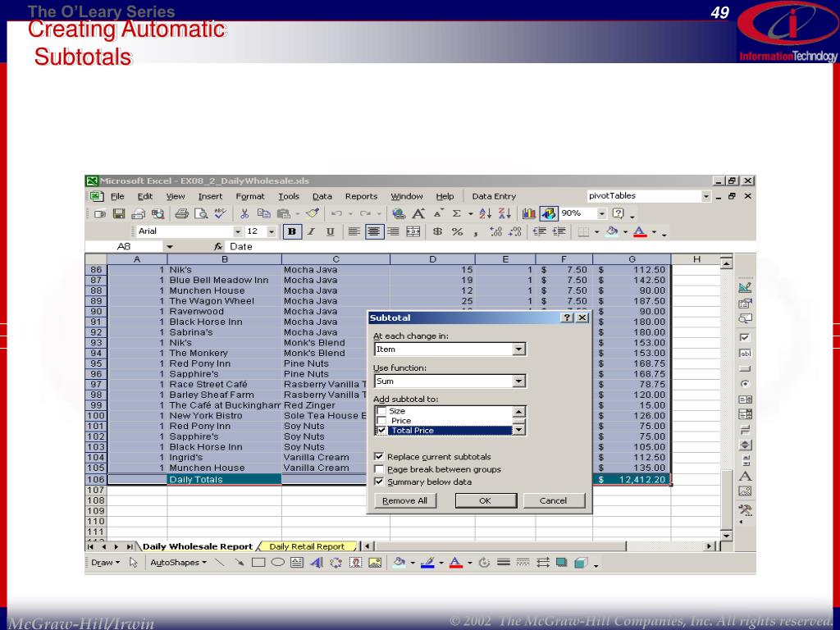Screen dimensions: 840x630
Task: Open the zoom percentage dropdown
Action: coord(601,214)
